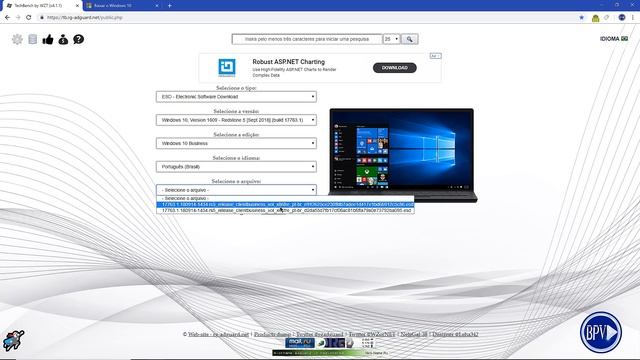This screenshot has height=360, width=640.
Task: Open the NetaGal 38 footer link
Action: point(413,334)
